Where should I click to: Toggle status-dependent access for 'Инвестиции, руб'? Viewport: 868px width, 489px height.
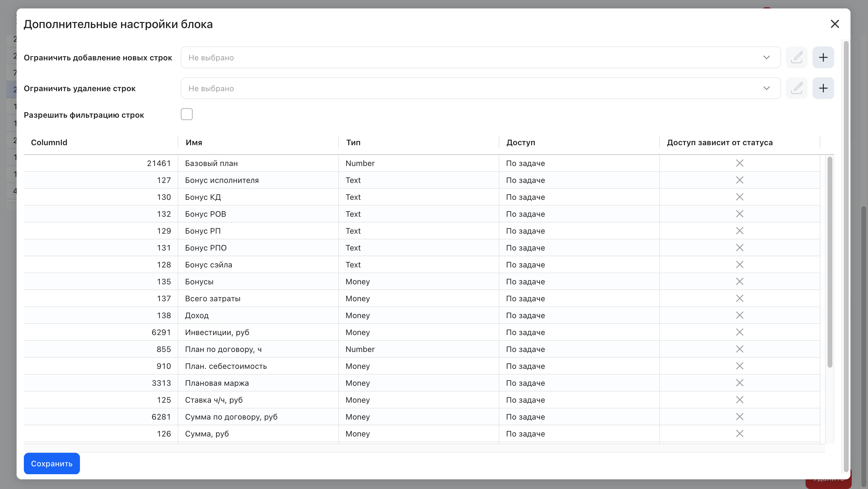pos(739,332)
